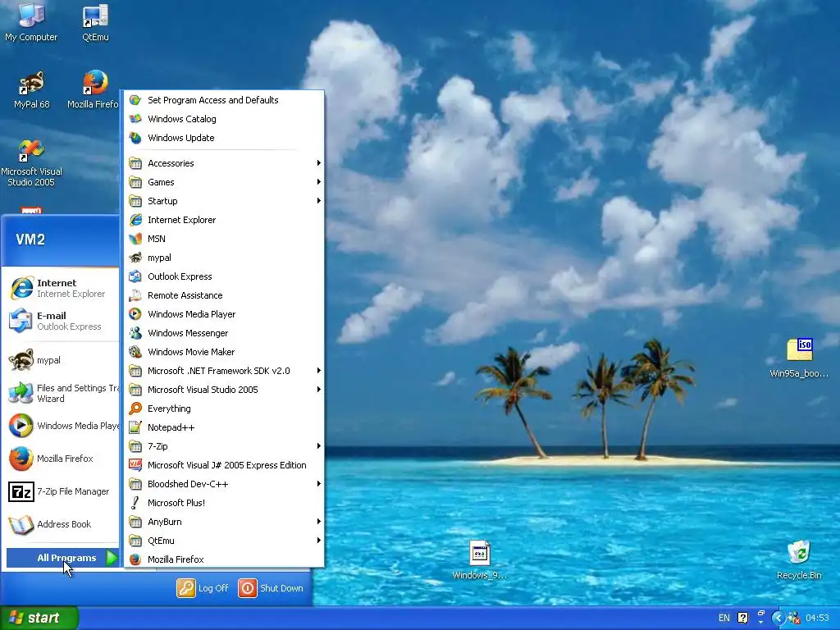
Task: Open Windows Update
Action: coord(224,138)
